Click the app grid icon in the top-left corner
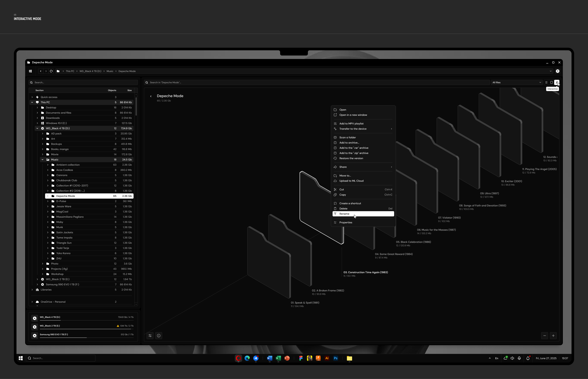The image size is (588, 379). coord(30,71)
